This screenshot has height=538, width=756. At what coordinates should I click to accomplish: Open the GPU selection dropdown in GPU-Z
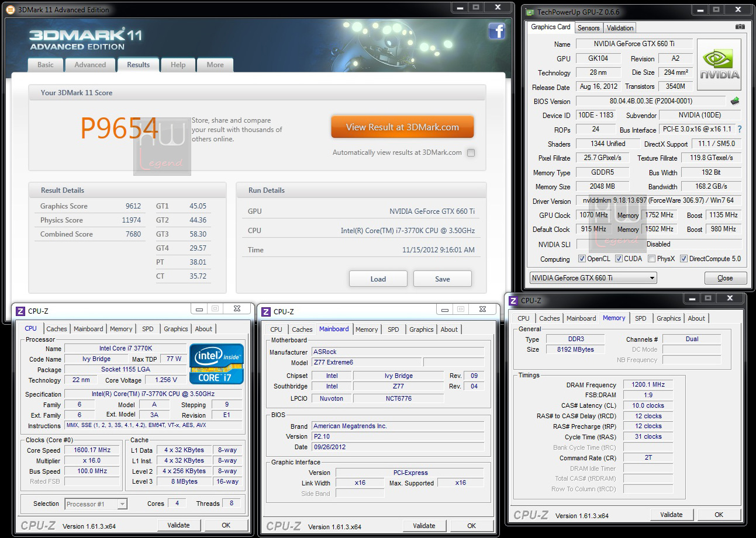[593, 278]
